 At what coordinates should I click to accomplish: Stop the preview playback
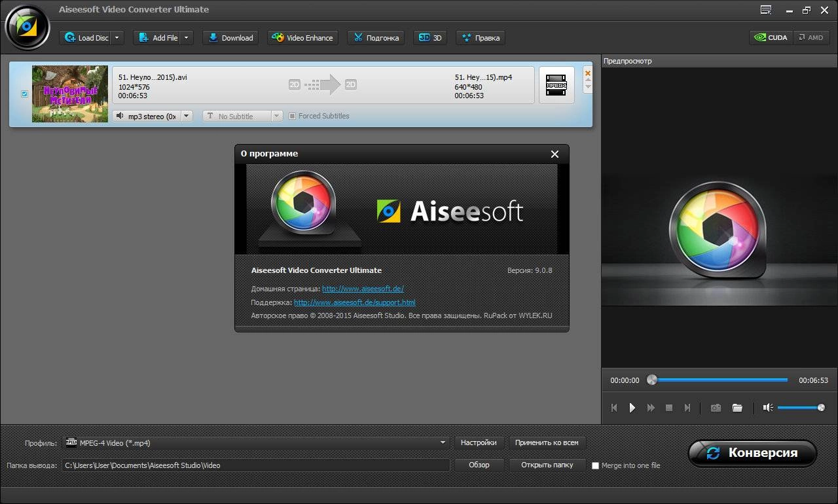pos(669,408)
